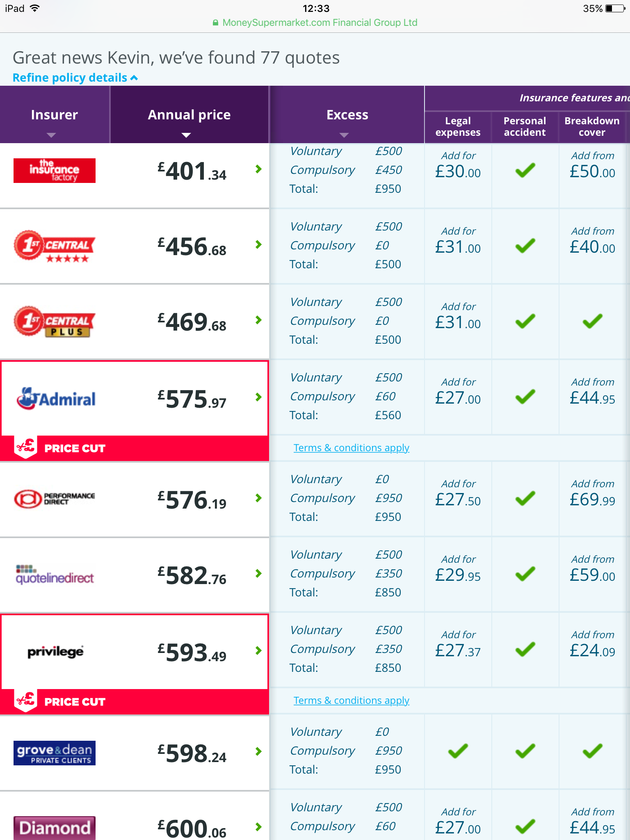
Task: Click Admiral's personal accident green checkmark
Action: [x=525, y=397]
